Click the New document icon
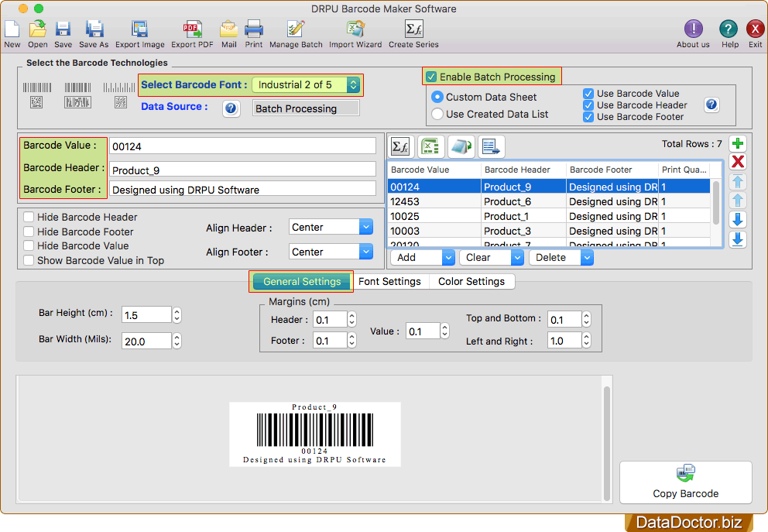 click(12, 29)
